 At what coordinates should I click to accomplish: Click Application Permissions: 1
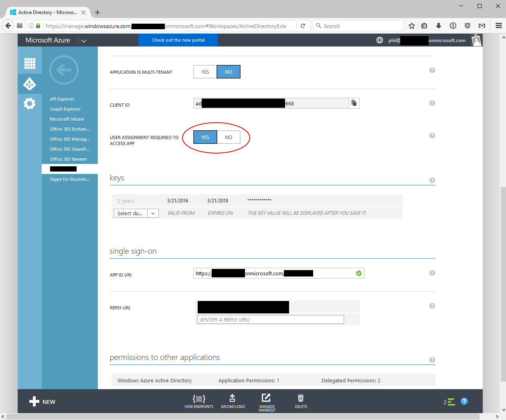click(x=249, y=381)
